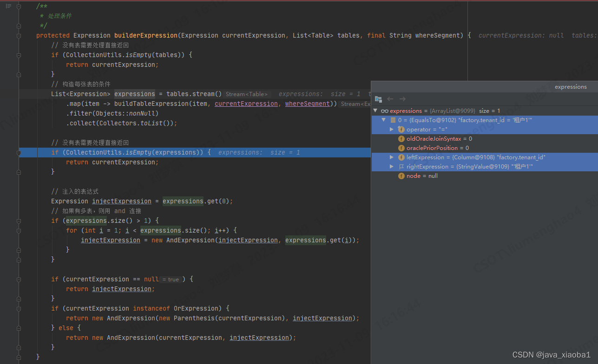Click the underlined whereSegment link in code
The image size is (598, 364).
[307, 104]
